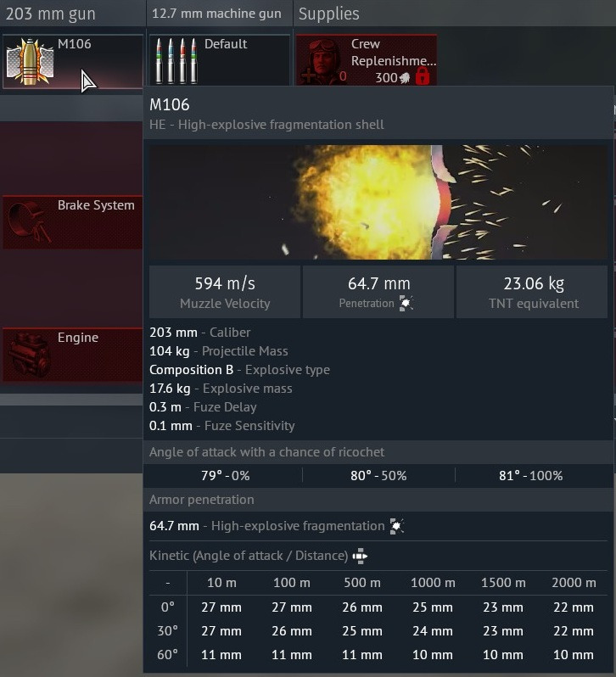The width and height of the screenshot is (616, 677).
Task: Select the Engine modification
Action: (x=73, y=355)
